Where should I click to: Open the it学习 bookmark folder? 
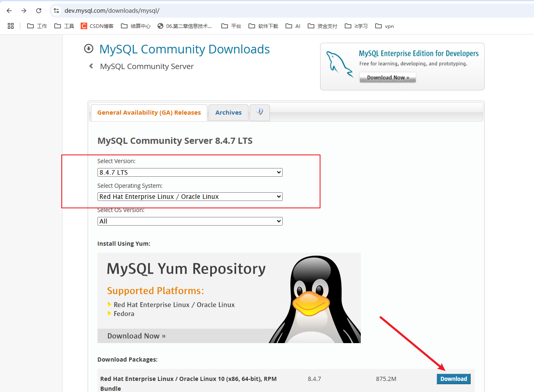[356, 26]
